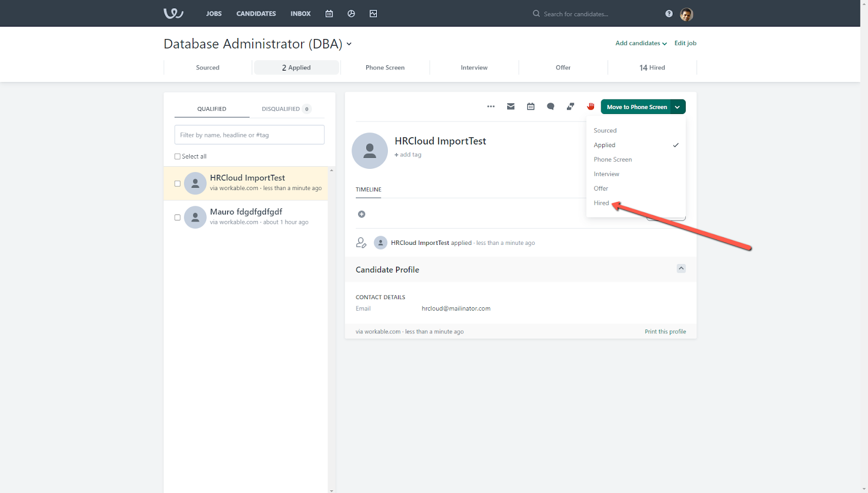Open the more actions ellipsis for candidate
868x493 pixels.
(491, 106)
